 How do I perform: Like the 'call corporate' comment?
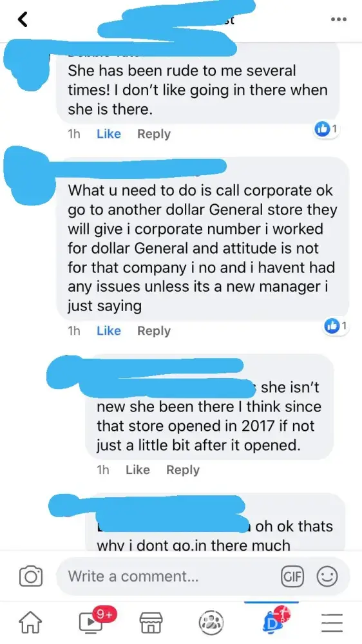(x=109, y=330)
